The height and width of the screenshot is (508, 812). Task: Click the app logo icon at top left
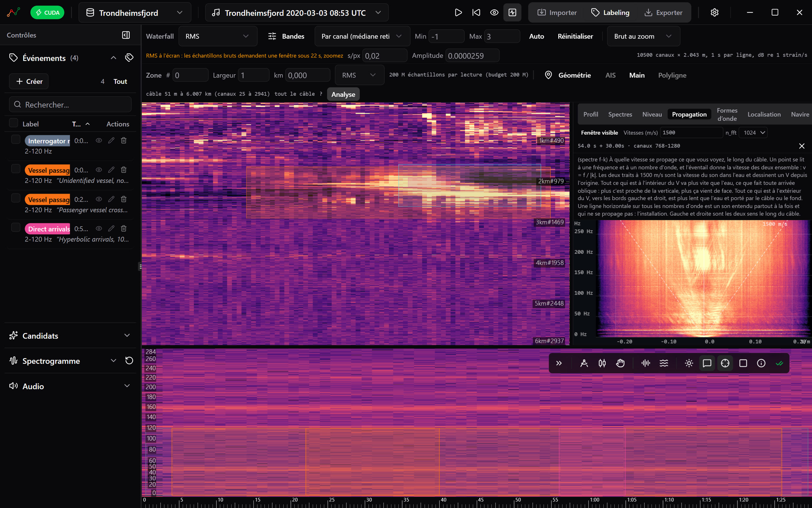click(13, 13)
